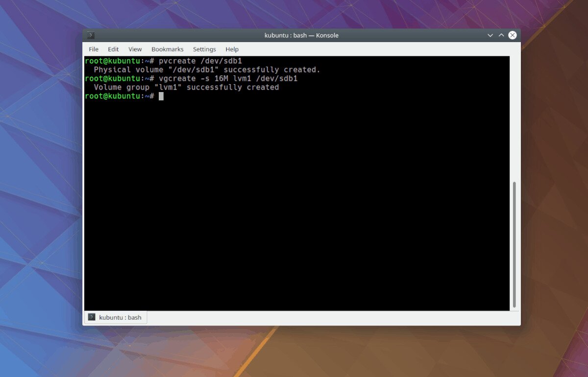Click the "pvcreate /dev/sdb1" command text
588x377 pixels.
pyautogui.click(x=201, y=61)
